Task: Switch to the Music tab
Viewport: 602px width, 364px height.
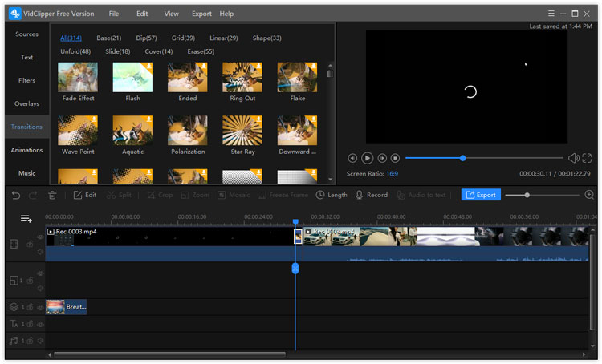Action: [26, 173]
